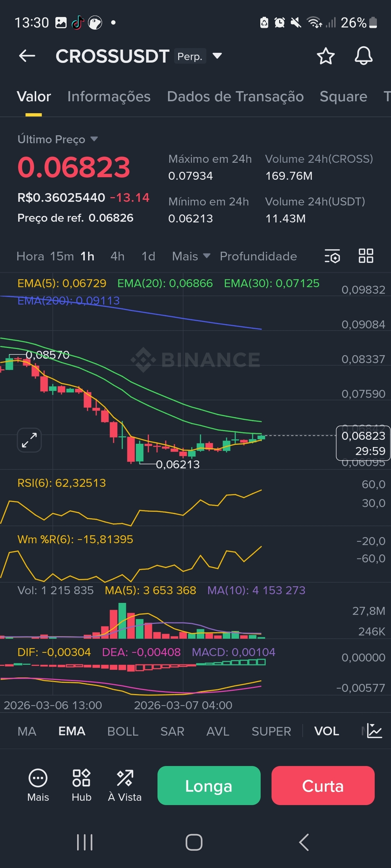Expand the CROSSUSDT pair selector dropdown

[x=217, y=56]
